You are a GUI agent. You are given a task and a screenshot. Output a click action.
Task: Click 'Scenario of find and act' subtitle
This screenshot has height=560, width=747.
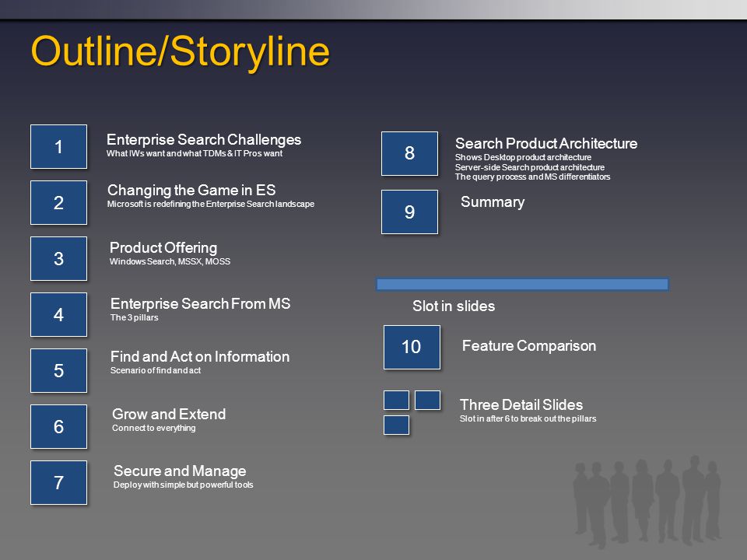coord(156,370)
